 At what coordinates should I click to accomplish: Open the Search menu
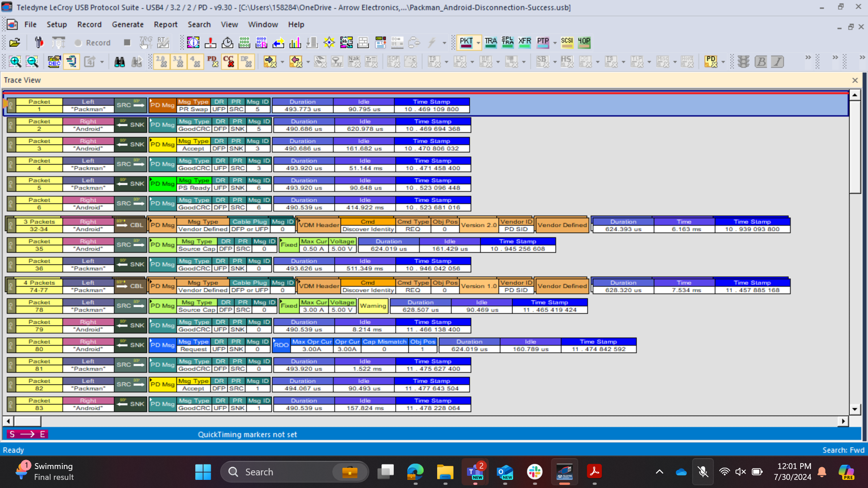(x=199, y=24)
